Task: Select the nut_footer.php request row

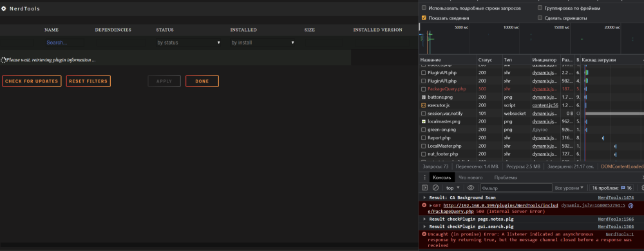Action: click(531, 154)
